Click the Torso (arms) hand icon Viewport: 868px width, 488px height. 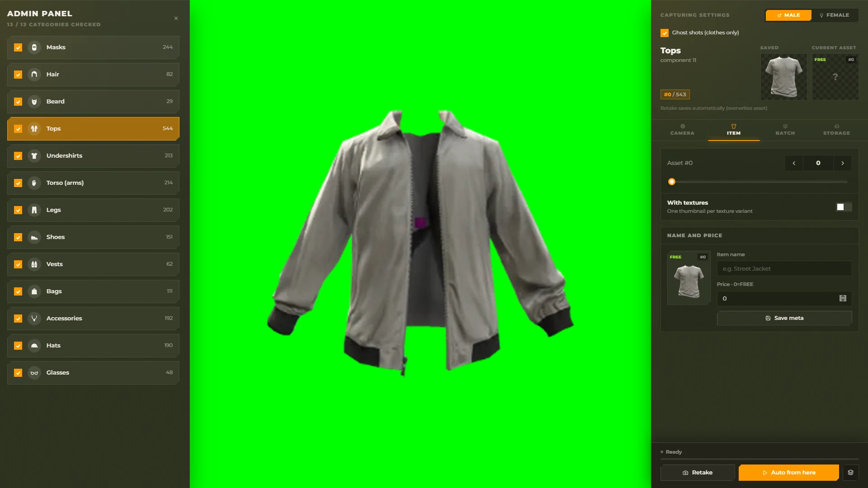[x=34, y=183]
